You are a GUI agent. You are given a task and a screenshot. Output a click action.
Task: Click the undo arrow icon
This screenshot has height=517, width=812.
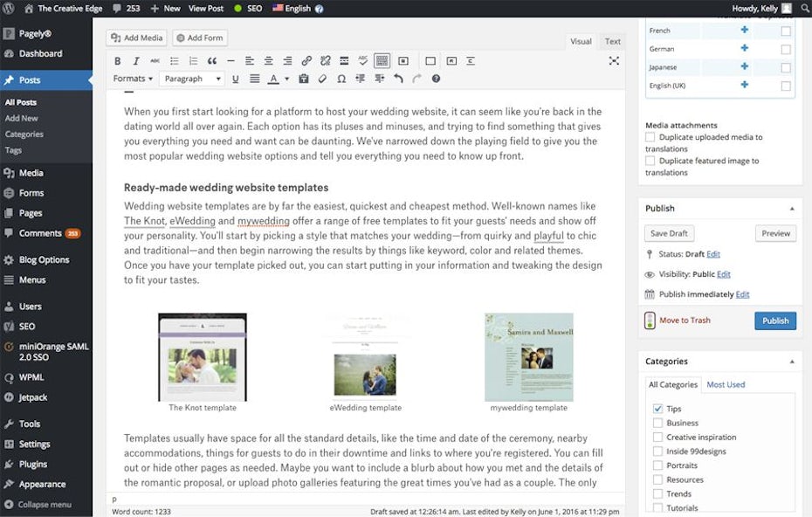click(x=398, y=79)
